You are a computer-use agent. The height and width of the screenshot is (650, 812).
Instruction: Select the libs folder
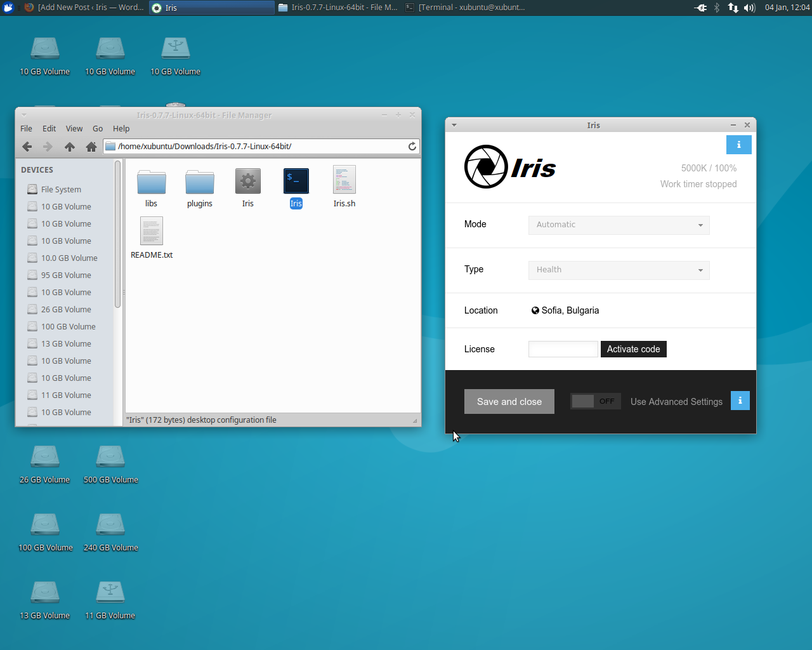pos(151,188)
